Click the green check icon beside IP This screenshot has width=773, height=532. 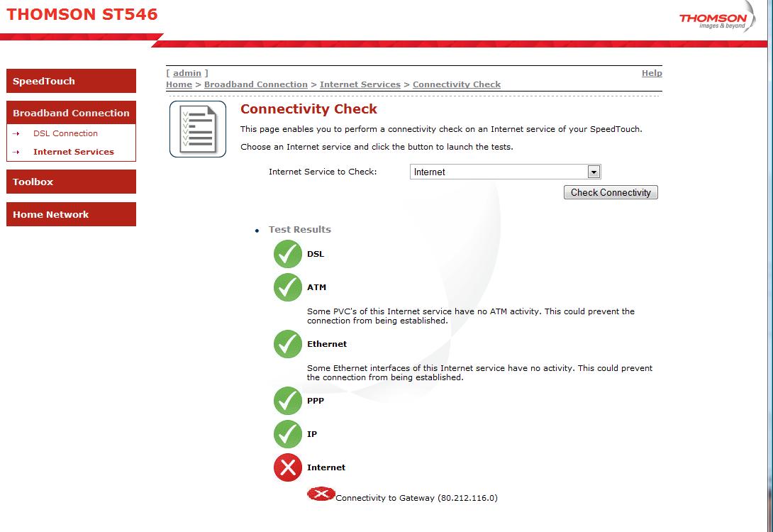(x=288, y=434)
